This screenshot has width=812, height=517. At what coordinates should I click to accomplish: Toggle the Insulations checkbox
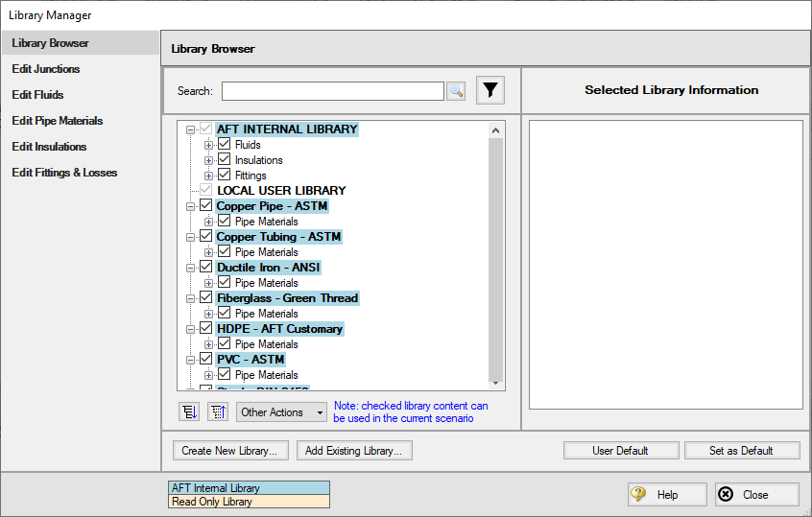pos(225,159)
